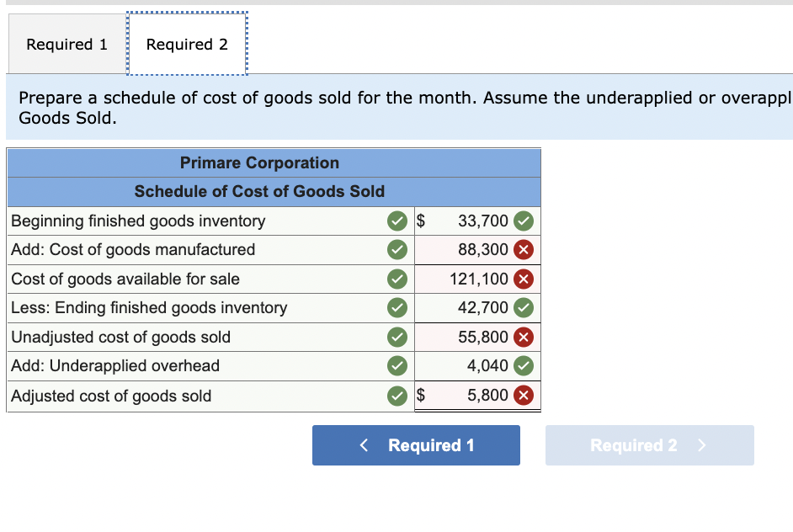This screenshot has height=532, width=793.
Task: Click green check beside Less: Ending finished goods inventory label
Action: (397, 308)
